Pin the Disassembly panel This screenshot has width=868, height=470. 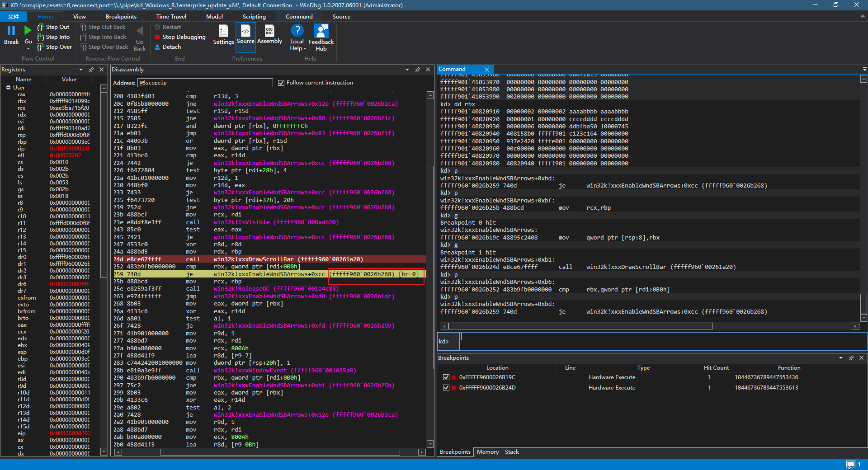point(418,70)
